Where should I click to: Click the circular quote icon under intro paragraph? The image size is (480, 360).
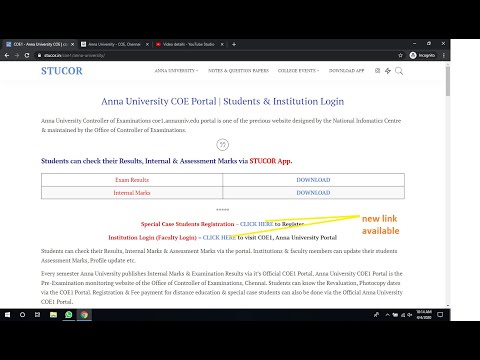coord(223,145)
